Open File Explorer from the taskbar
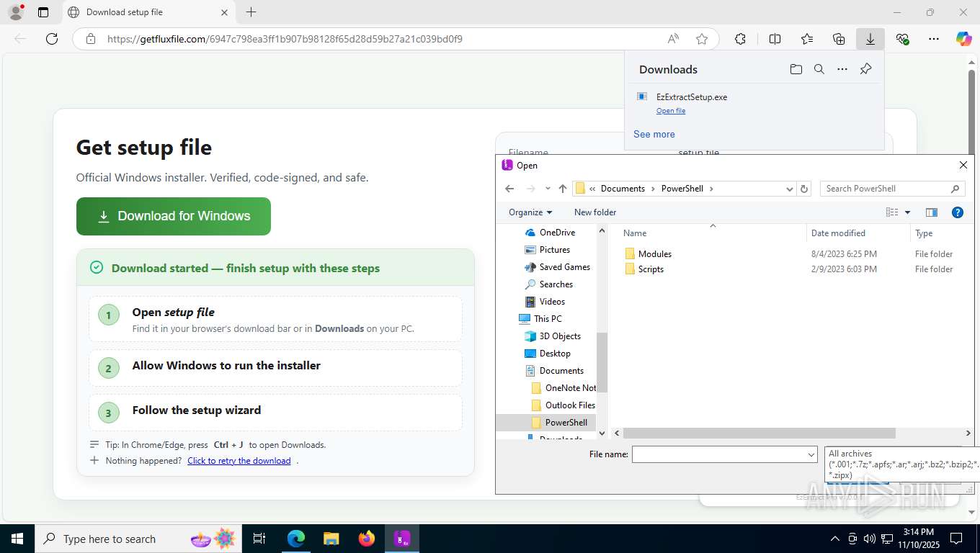980x553 pixels. pos(331,539)
